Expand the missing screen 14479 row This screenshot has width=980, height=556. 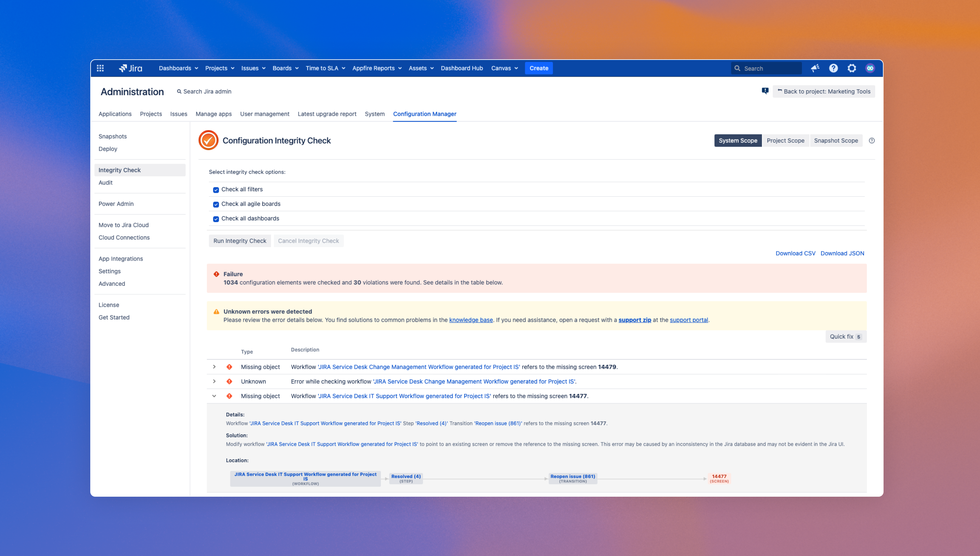pos(214,367)
